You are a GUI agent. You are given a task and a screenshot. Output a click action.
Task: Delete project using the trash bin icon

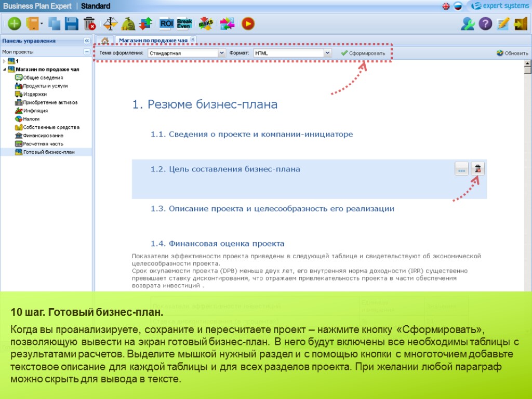click(89, 24)
